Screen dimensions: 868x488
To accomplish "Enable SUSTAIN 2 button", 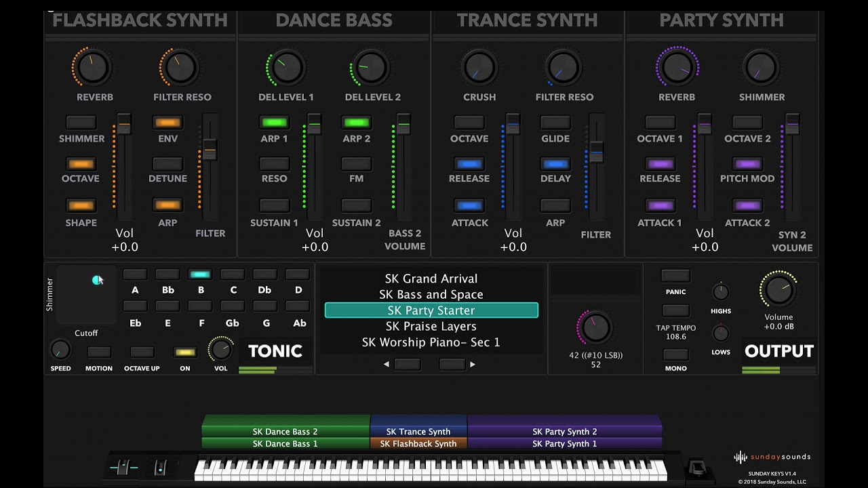I will [356, 205].
